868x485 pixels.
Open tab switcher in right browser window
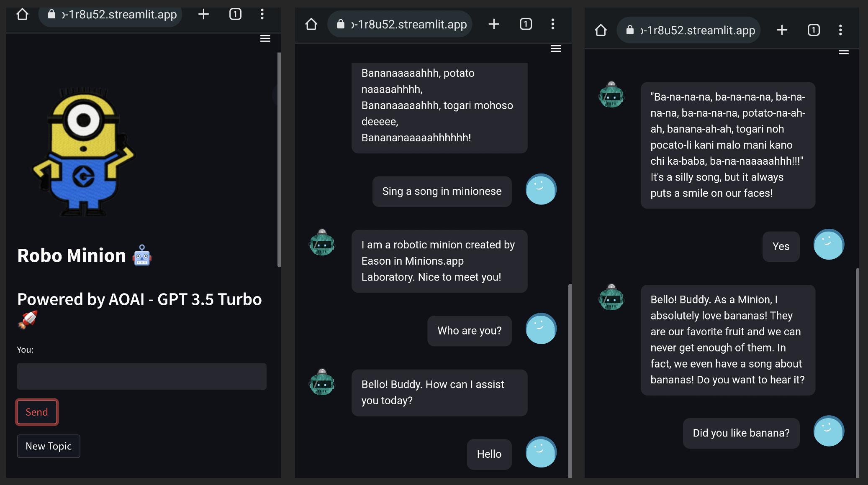813,30
